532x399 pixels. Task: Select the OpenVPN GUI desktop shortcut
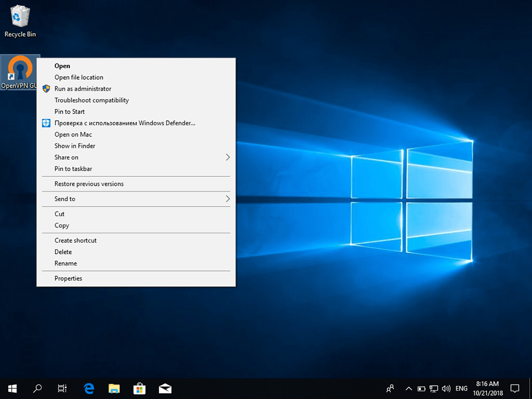(x=20, y=72)
